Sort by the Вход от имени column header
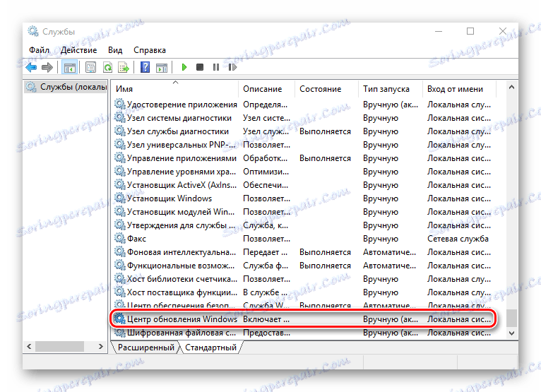The height and width of the screenshot is (392, 541). click(x=459, y=89)
